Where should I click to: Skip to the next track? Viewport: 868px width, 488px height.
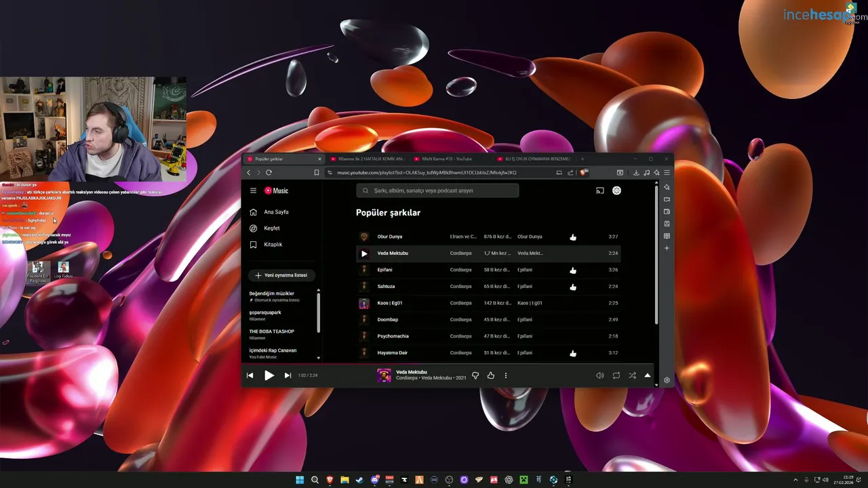(288, 375)
